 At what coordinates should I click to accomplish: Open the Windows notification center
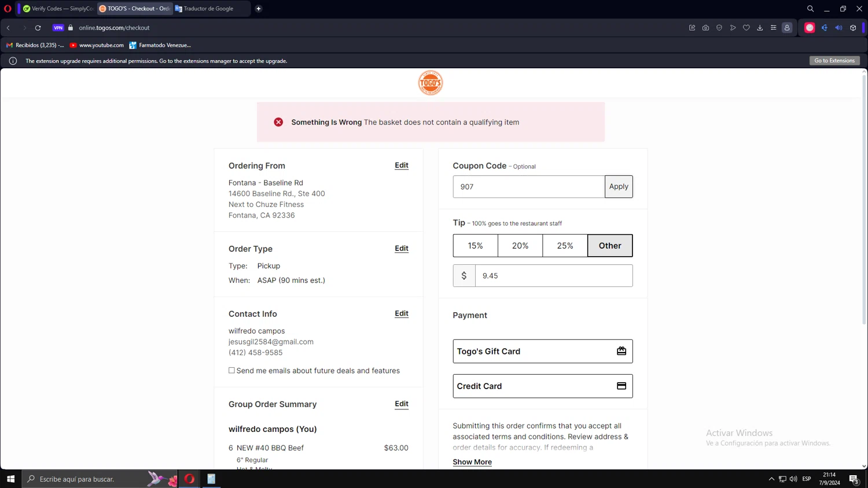[x=854, y=479]
